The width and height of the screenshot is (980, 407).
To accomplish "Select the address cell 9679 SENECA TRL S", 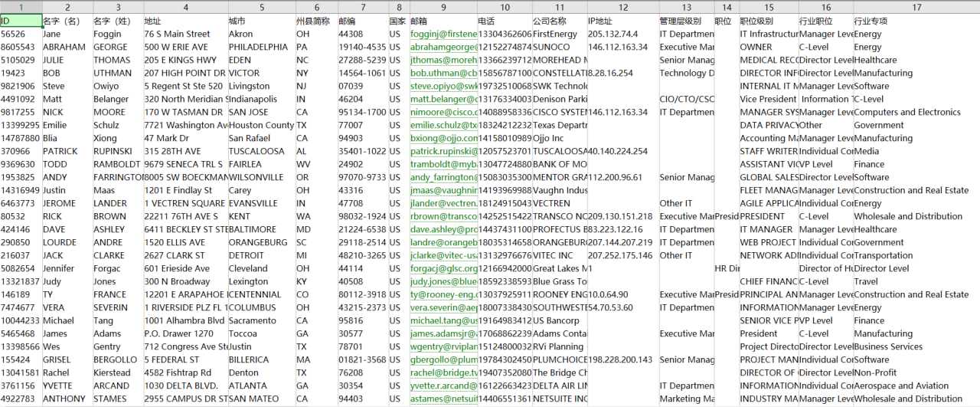I will [185, 164].
